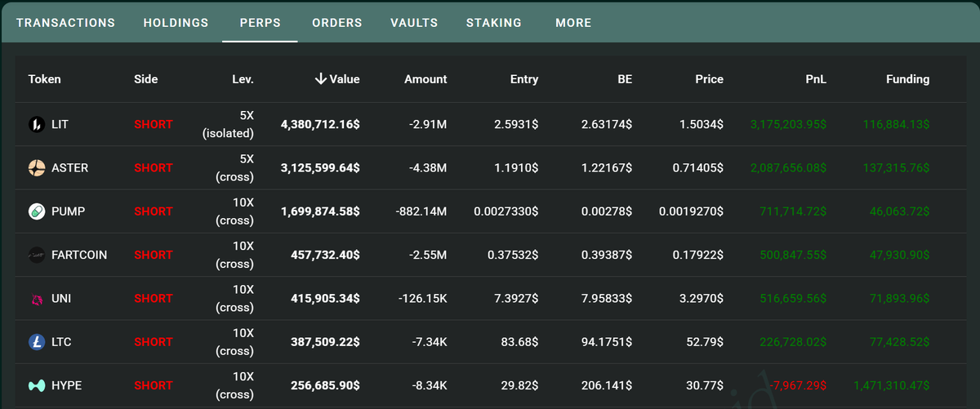Click the PUMP token pill icon
The width and height of the screenshot is (980, 409).
click(x=37, y=211)
